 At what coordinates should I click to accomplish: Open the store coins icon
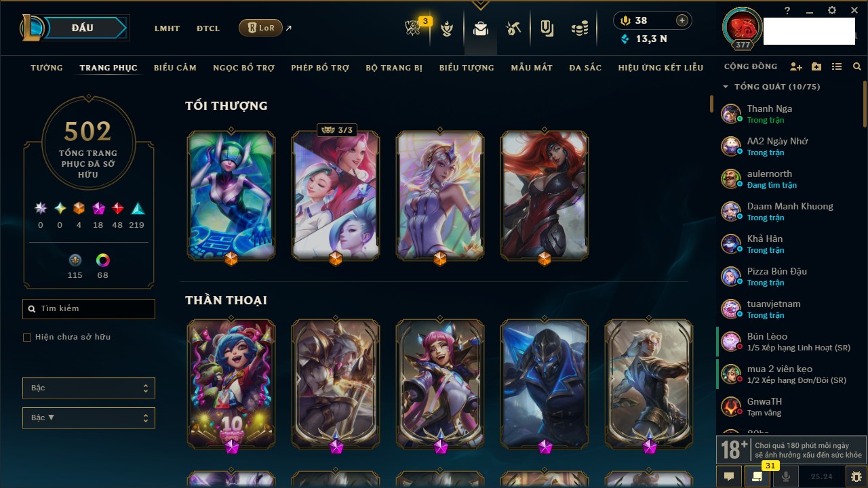(x=579, y=28)
